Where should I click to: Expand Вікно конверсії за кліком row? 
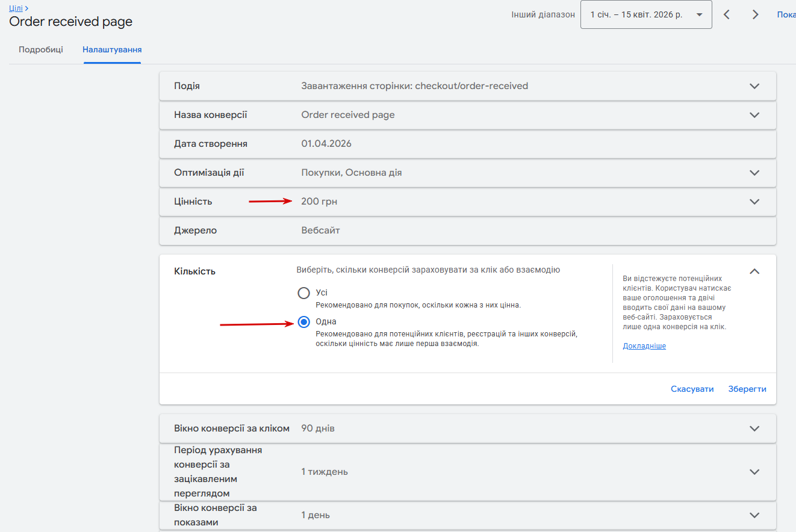[x=754, y=428]
